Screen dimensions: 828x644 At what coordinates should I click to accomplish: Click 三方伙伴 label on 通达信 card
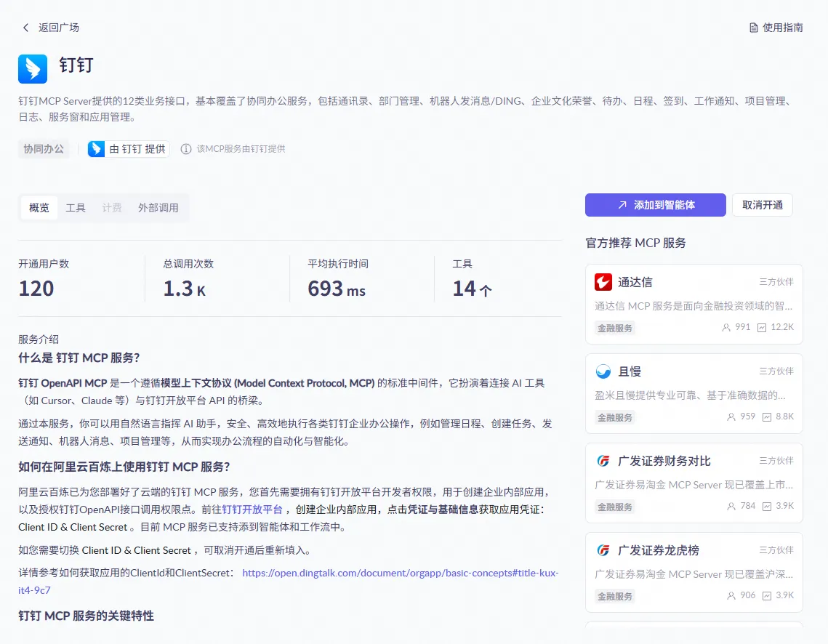(776, 282)
